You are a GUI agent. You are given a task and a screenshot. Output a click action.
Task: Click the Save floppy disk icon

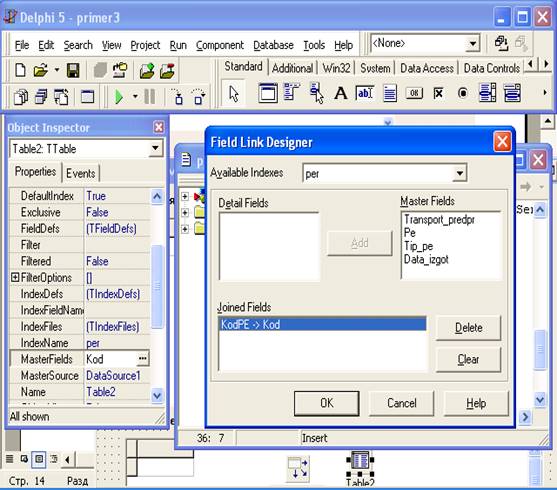73,70
